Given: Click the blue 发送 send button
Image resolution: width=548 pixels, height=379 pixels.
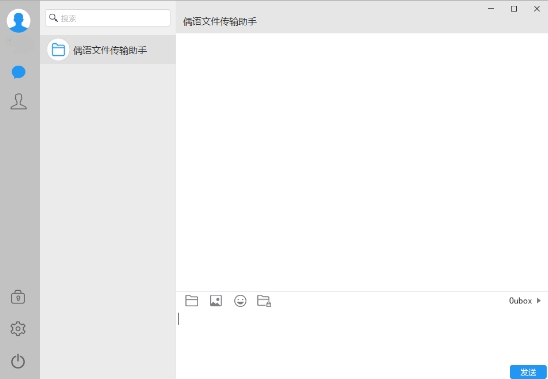Looking at the screenshot, I should point(528,372).
